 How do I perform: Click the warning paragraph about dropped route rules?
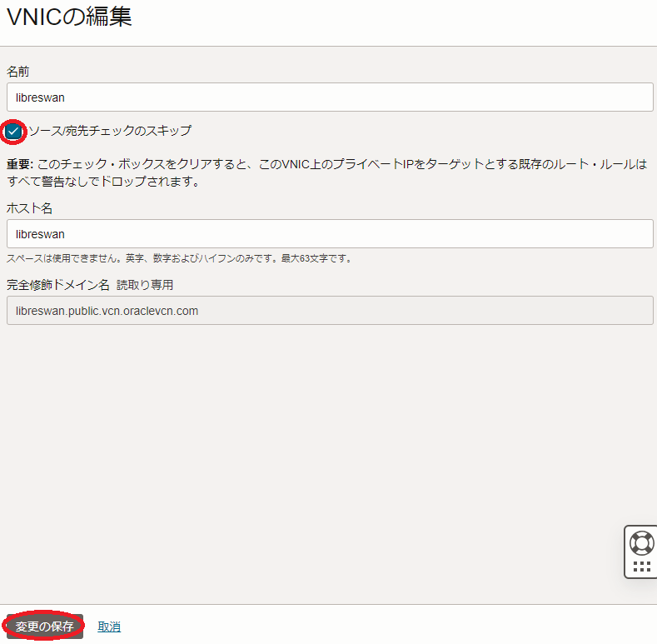tap(333, 173)
